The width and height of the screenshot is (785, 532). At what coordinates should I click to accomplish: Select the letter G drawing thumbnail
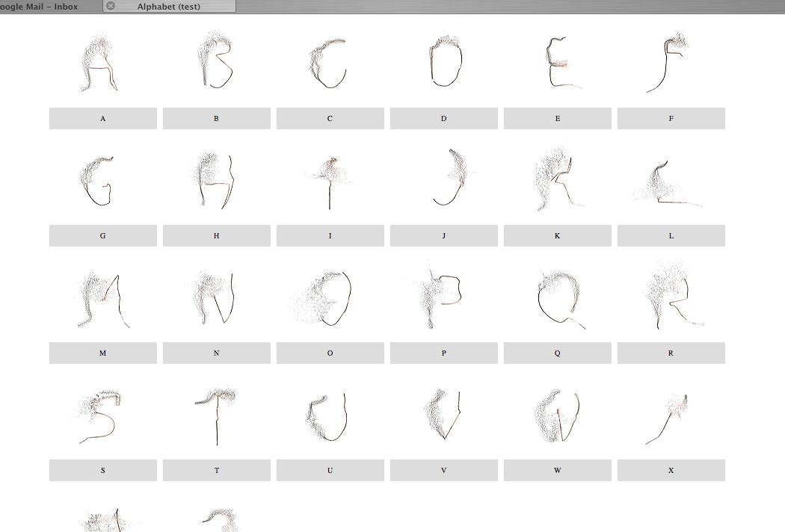(x=97, y=180)
